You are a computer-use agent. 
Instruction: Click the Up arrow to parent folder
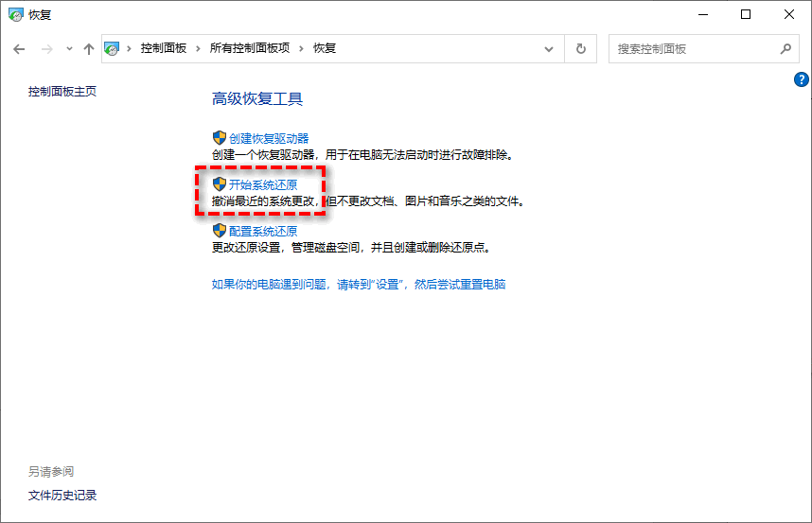point(89,48)
